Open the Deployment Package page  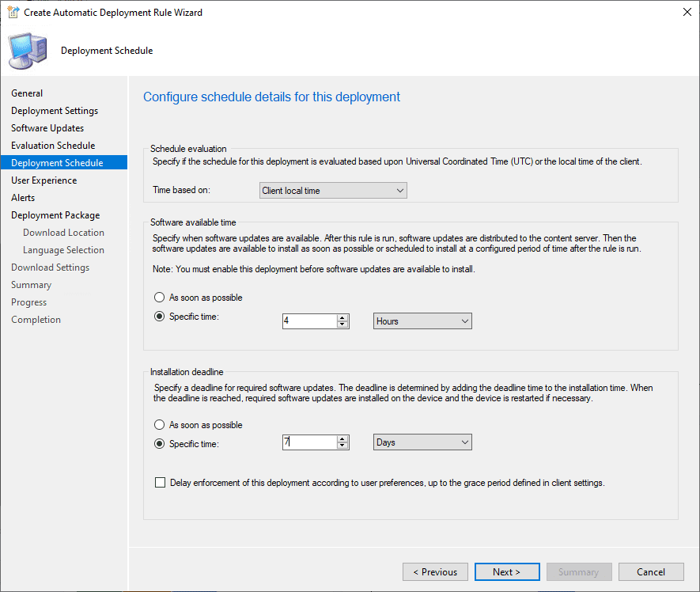(55, 215)
